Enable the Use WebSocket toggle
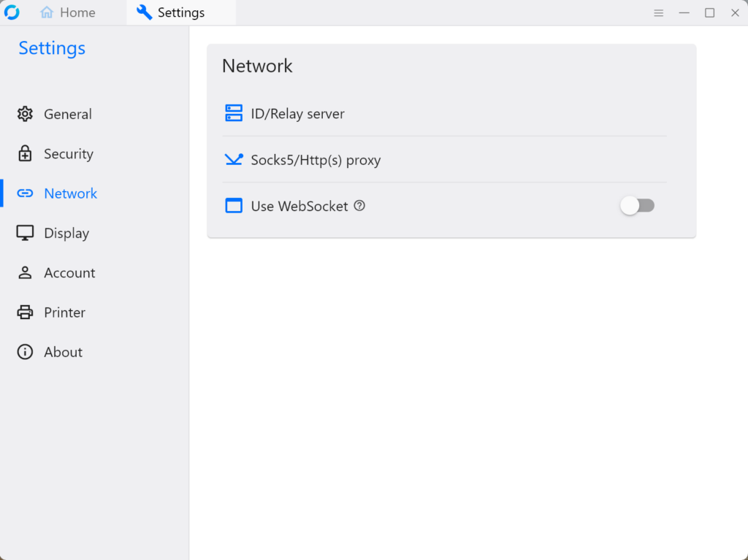Viewport: 748px width, 560px height. tap(637, 206)
